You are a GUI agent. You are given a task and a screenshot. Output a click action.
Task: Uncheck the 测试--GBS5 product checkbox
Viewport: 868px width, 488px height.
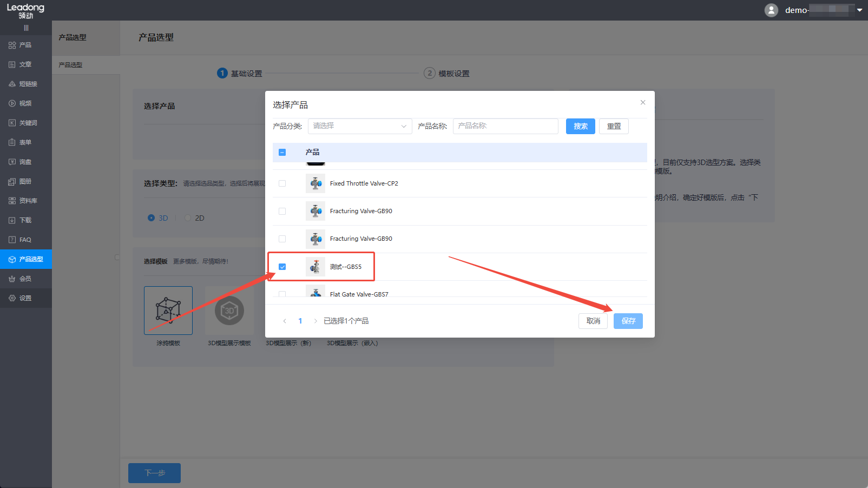(x=282, y=267)
